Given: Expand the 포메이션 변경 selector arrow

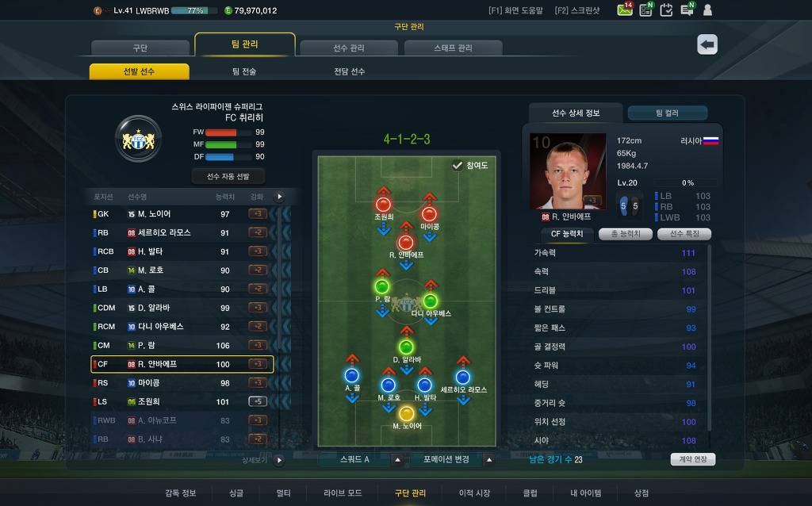Looking at the screenshot, I should (x=488, y=459).
